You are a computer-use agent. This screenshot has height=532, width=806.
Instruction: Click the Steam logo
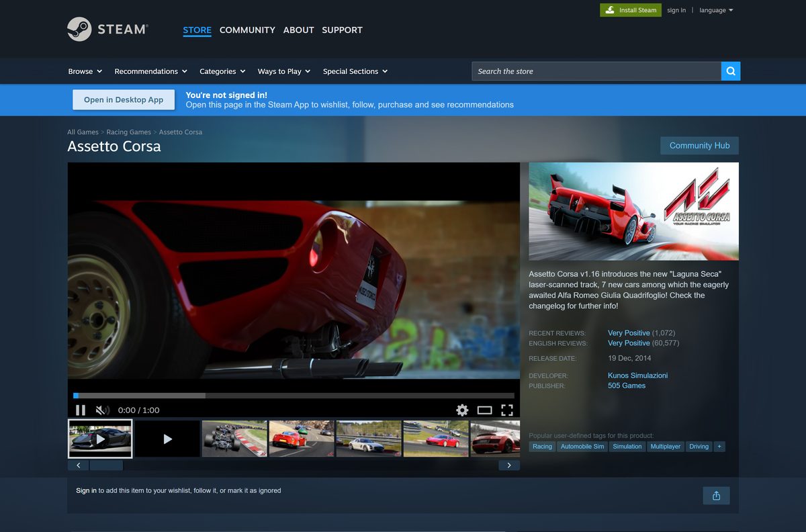pyautogui.click(x=107, y=30)
